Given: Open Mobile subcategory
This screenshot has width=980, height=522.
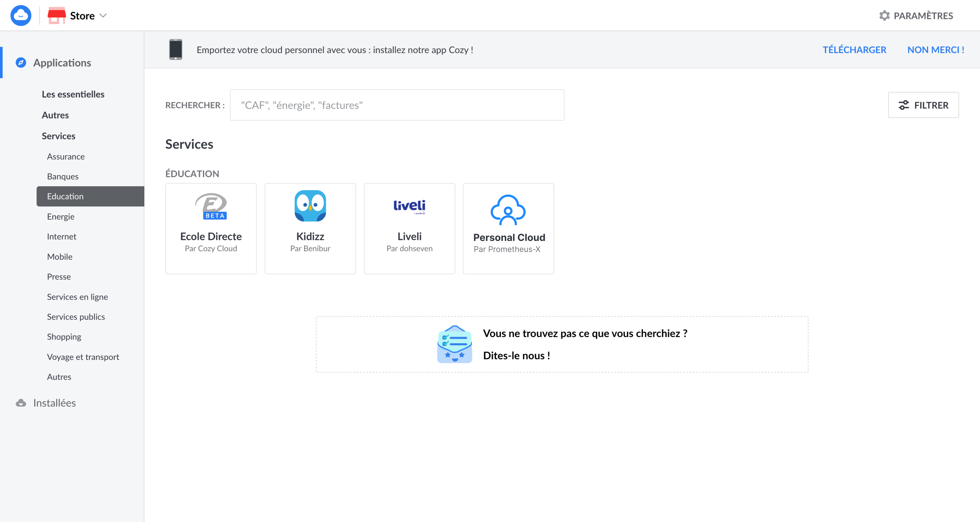Looking at the screenshot, I should pyautogui.click(x=60, y=257).
